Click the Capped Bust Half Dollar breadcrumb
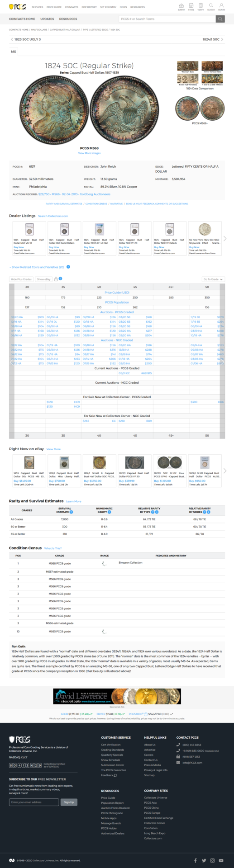 click(x=65, y=29)
